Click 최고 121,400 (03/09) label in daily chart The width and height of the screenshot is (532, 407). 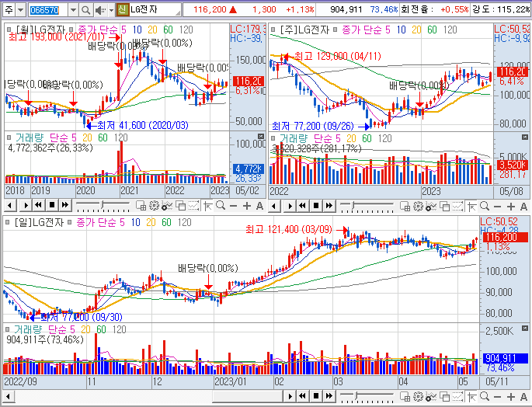point(289,229)
